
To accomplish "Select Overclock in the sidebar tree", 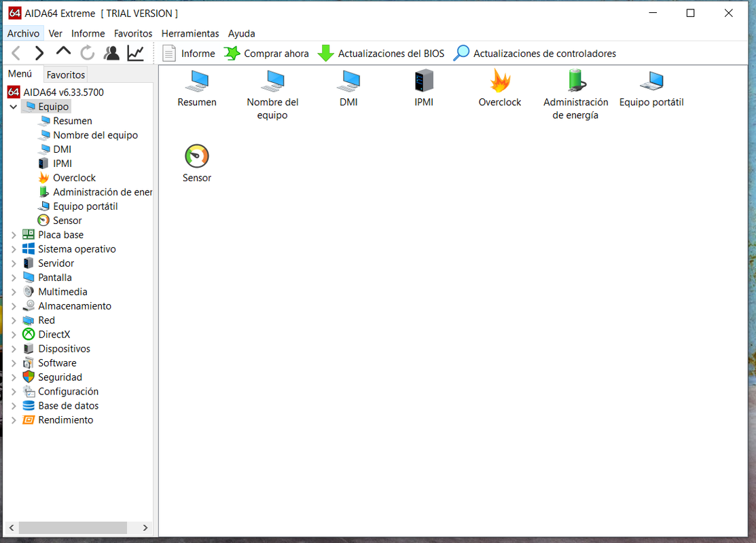I will pos(67,178).
